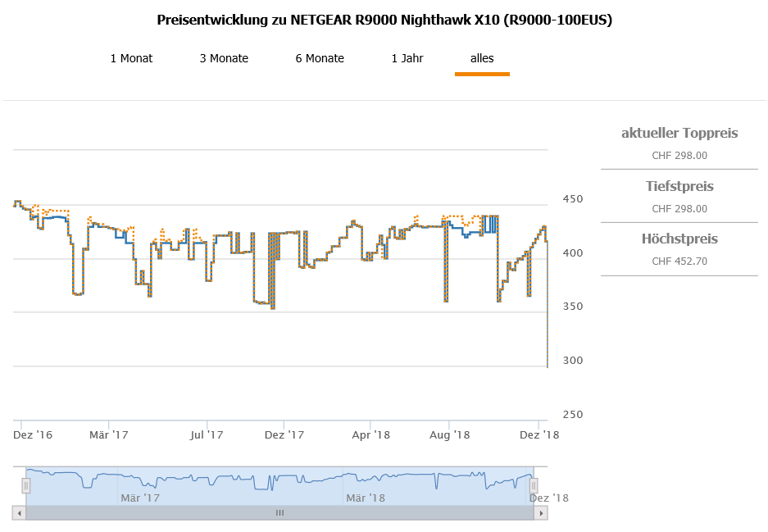Show the "6 Monate" price history

coord(320,58)
